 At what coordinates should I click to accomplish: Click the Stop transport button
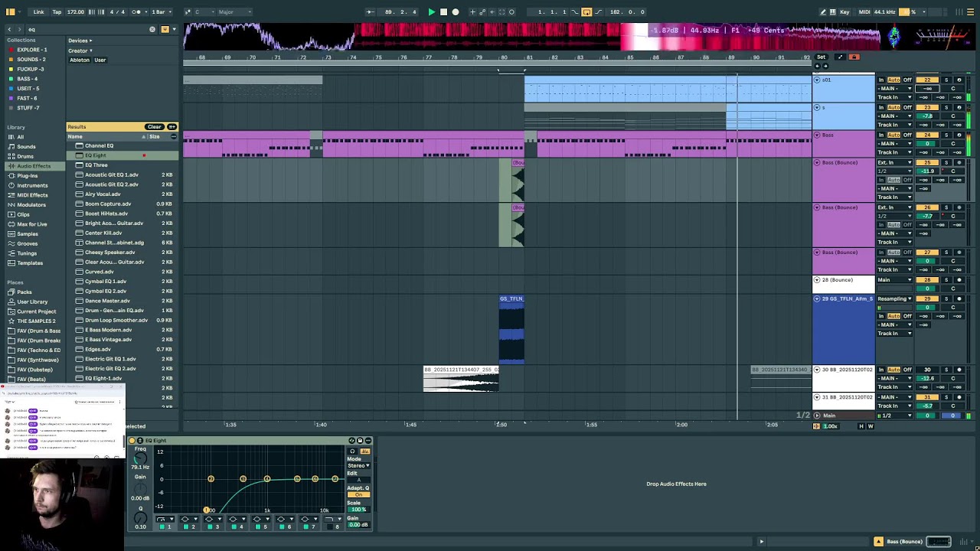(x=443, y=11)
